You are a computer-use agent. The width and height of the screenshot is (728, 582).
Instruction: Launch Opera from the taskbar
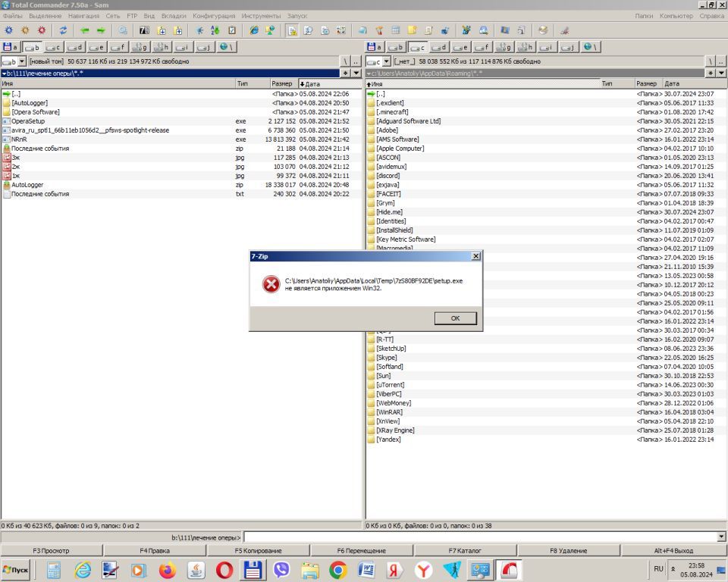pos(224,570)
